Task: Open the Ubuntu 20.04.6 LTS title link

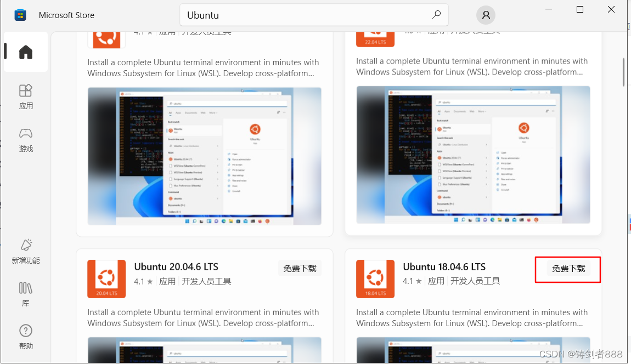Action: pyautogui.click(x=176, y=267)
